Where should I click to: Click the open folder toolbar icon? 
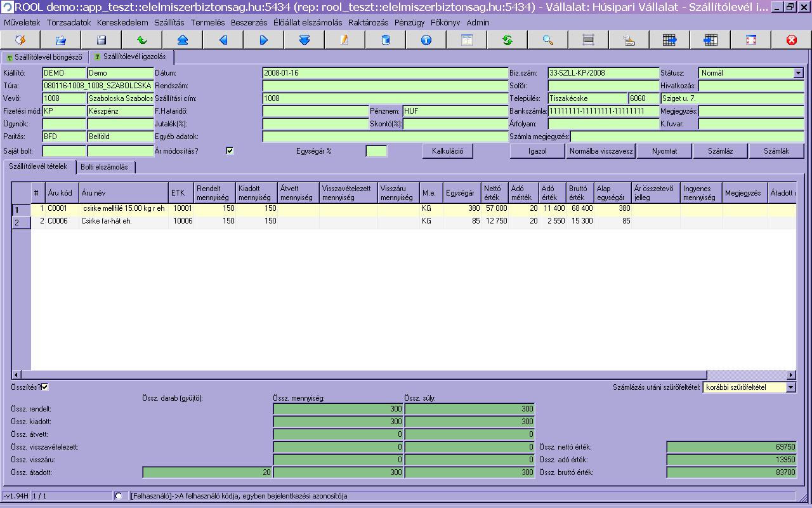click(x=60, y=40)
